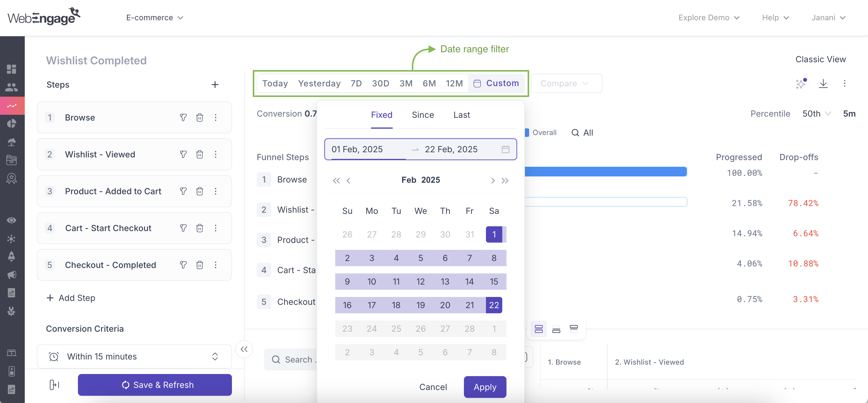Click the filter icon on Browse step
Screen dimensions: 868x403
coord(183,118)
